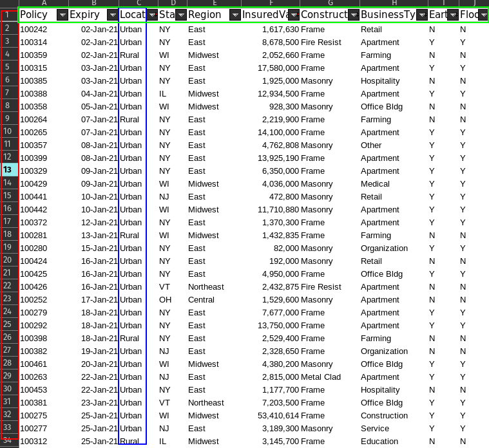Select row header 20
This screenshot has height=448, width=489.
10,260
